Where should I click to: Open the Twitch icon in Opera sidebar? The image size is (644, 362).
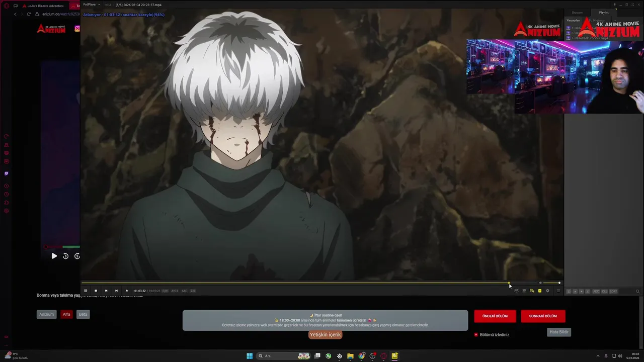click(6, 173)
